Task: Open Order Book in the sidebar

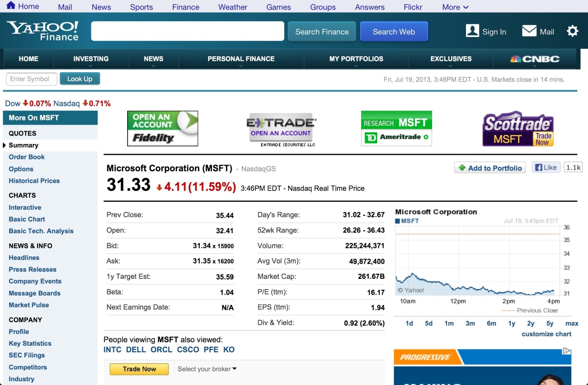Action: pyautogui.click(x=26, y=157)
